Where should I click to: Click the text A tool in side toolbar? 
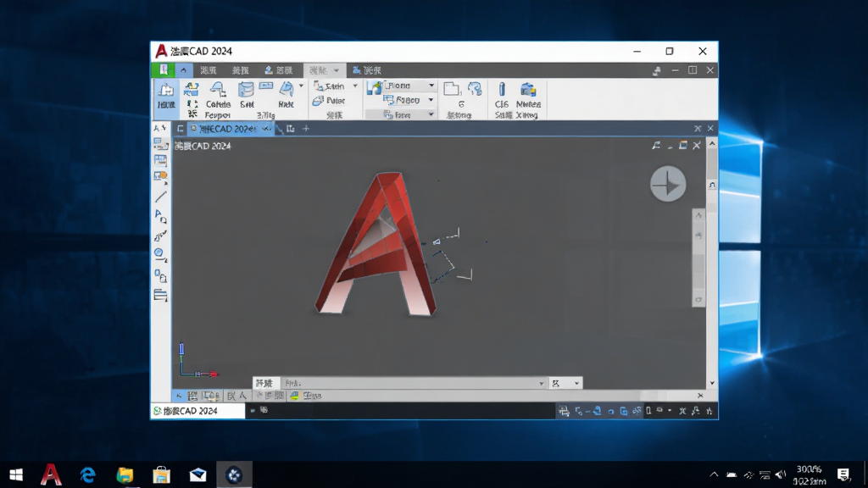(x=160, y=216)
